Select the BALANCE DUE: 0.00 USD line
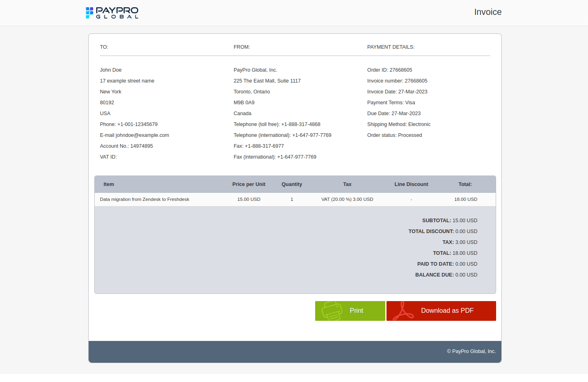 (x=446, y=275)
